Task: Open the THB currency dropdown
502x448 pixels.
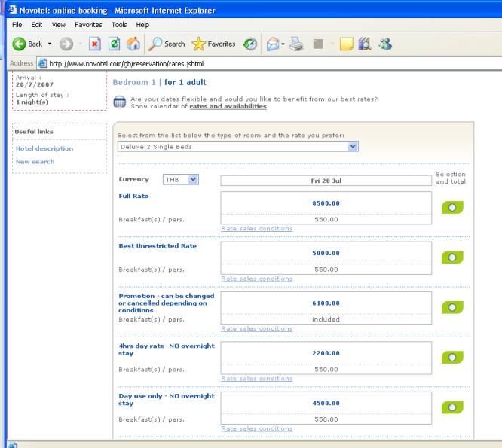Action: point(180,179)
